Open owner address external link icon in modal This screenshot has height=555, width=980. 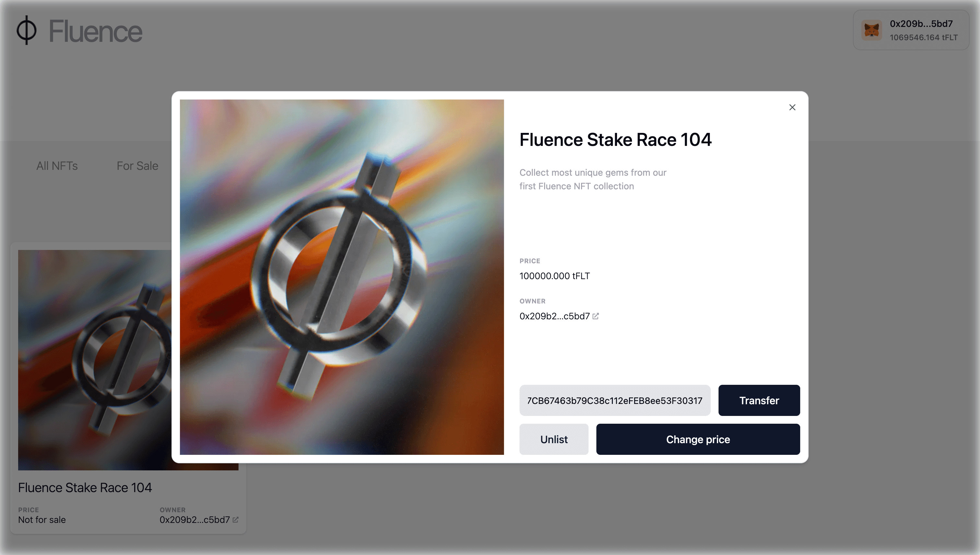[596, 316]
